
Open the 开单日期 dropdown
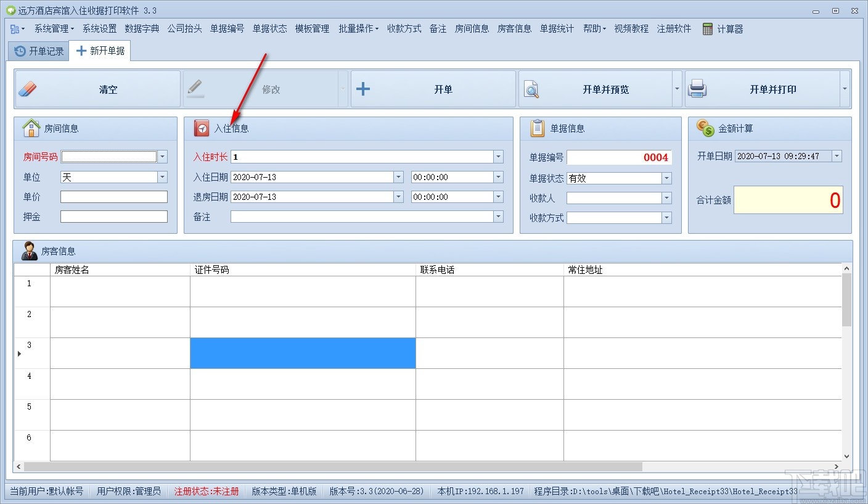pos(837,156)
